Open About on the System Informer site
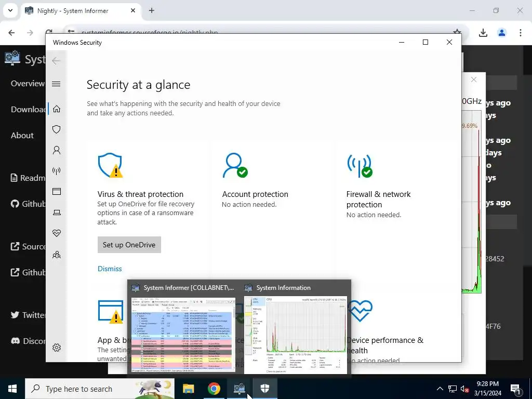 [x=22, y=135]
